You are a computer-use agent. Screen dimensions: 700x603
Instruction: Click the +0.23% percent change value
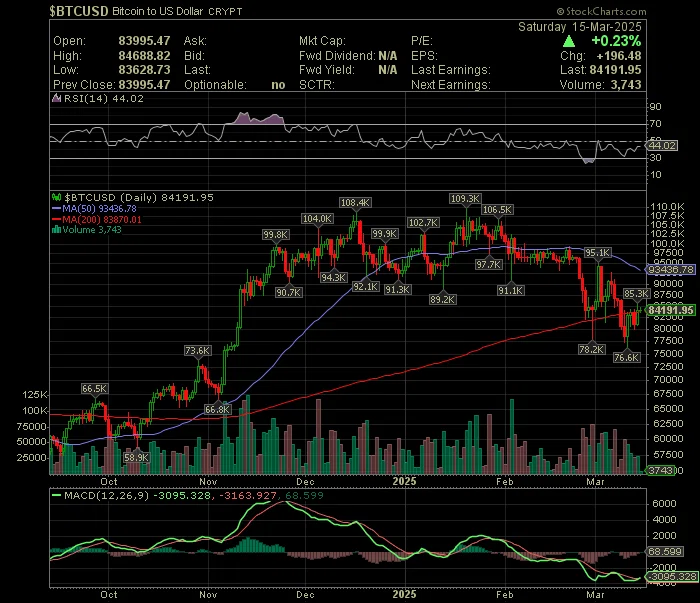point(616,41)
